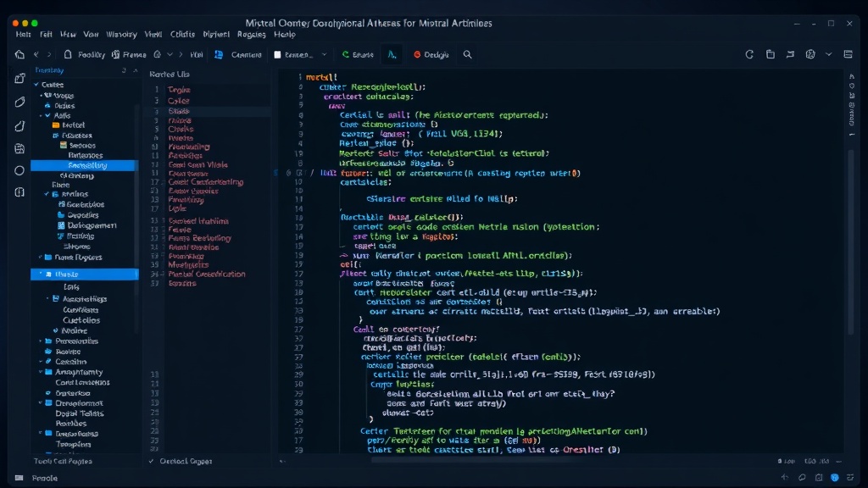Select the book icon in left activity bar

[x=19, y=192]
